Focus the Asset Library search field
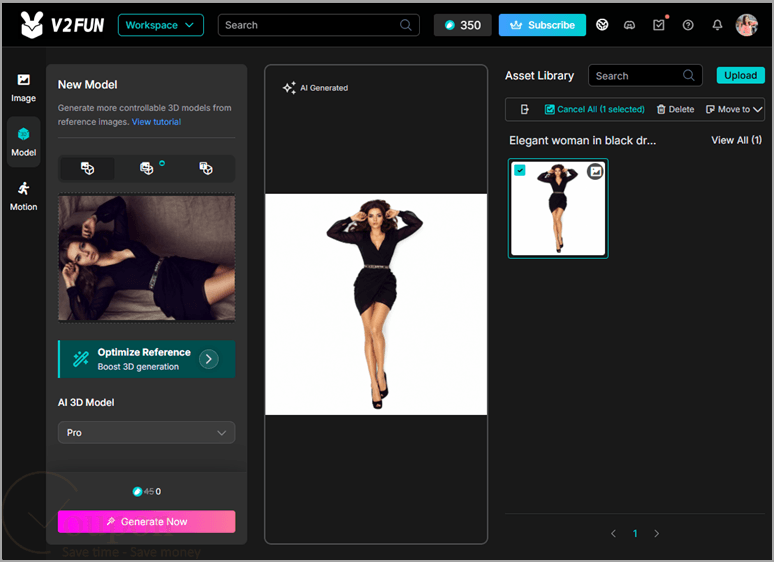 645,75
